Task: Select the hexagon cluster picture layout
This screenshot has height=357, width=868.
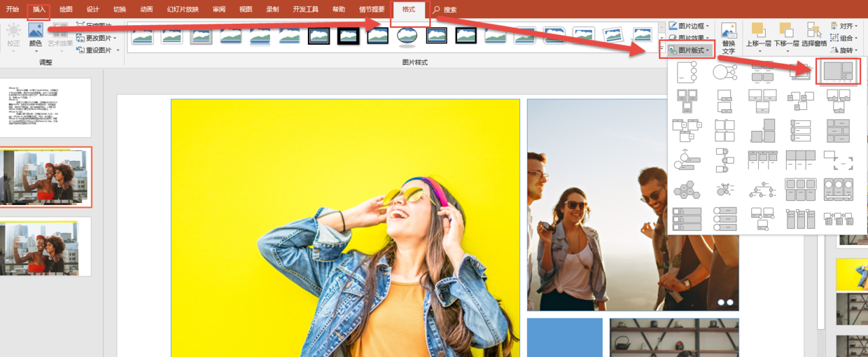Action: click(685, 189)
